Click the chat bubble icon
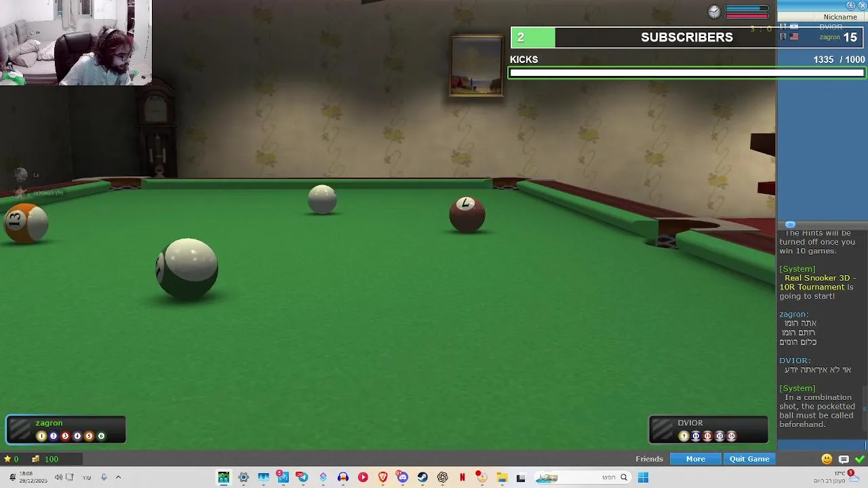This screenshot has width=868, height=488. 844,459
